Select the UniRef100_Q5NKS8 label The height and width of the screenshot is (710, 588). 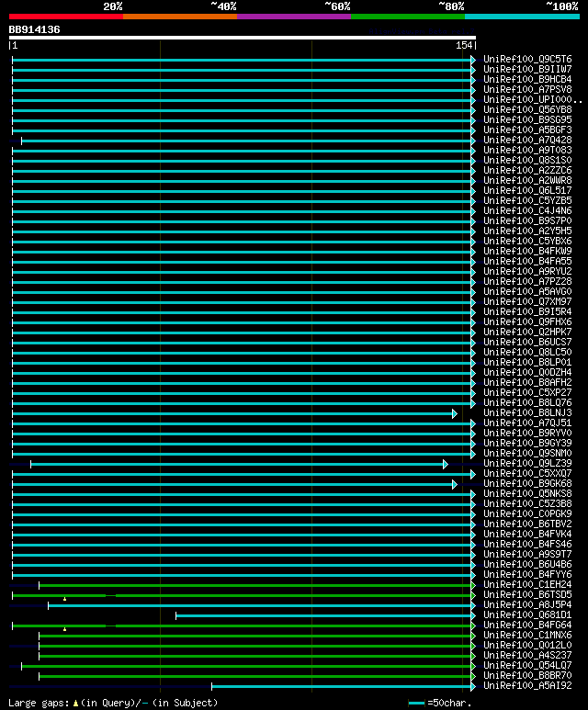coord(527,493)
